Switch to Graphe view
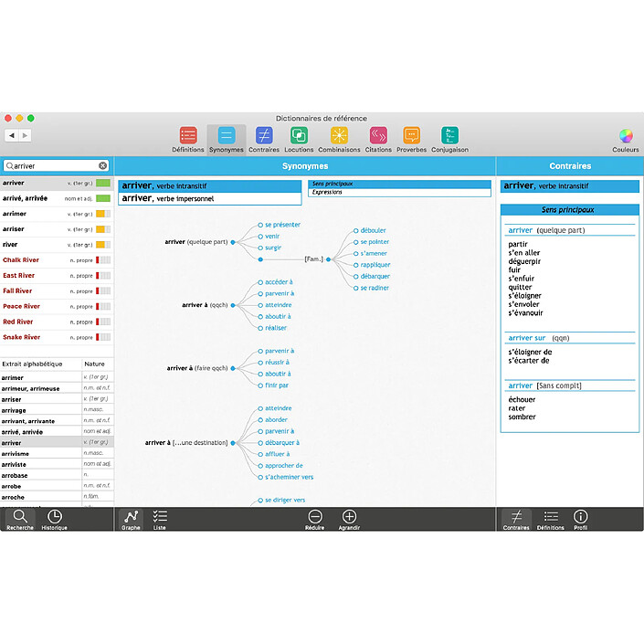 [x=131, y=519]
